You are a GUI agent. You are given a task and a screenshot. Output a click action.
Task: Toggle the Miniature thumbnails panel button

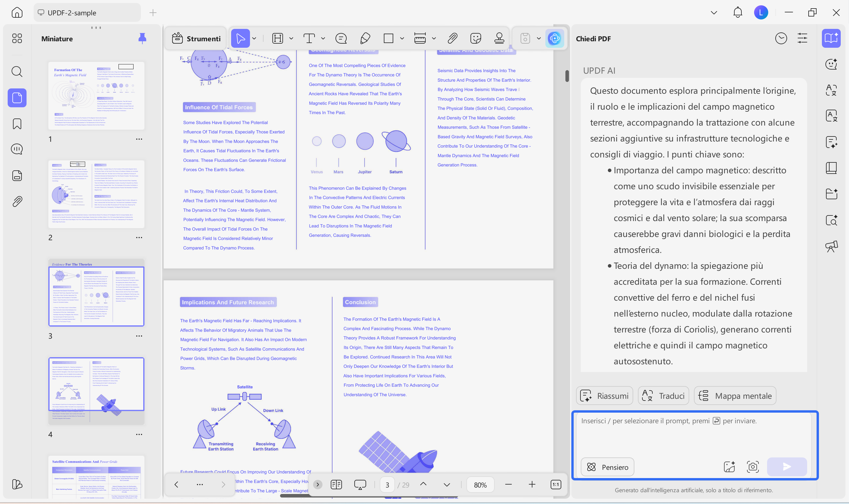pyautogui.click(x=17, y=98)
